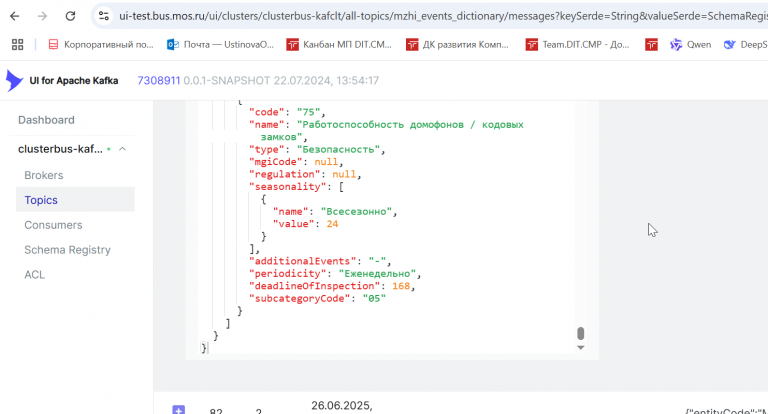
Task: Click the 26.06.2025 timestamp cell
Action: click(341, 406)
